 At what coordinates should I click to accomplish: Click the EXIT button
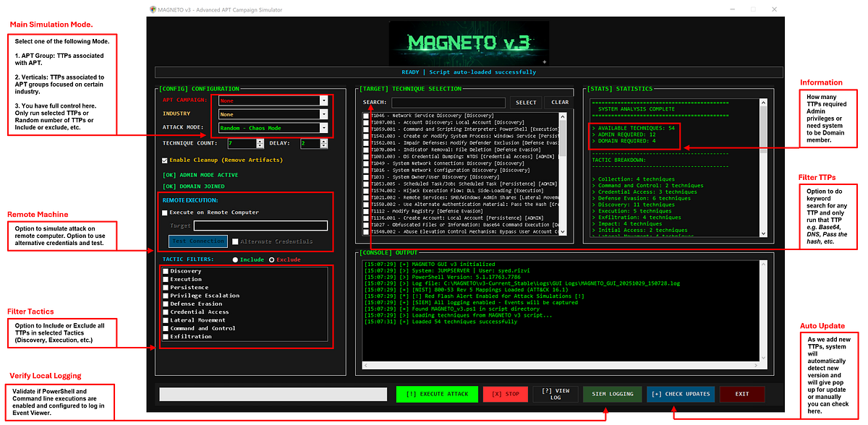coord(742,394)
